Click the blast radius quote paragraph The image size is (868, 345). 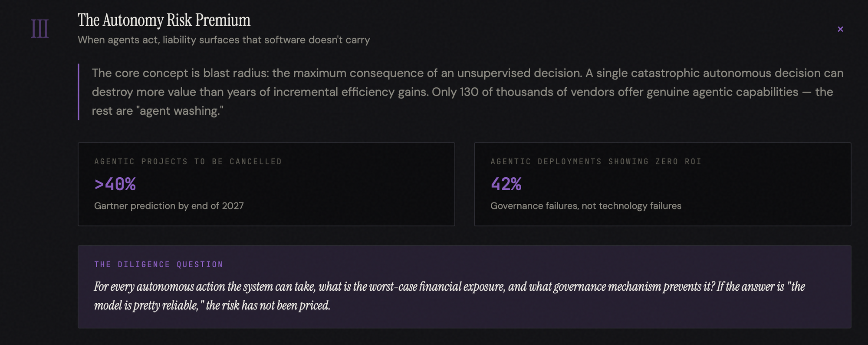[467, 92]
